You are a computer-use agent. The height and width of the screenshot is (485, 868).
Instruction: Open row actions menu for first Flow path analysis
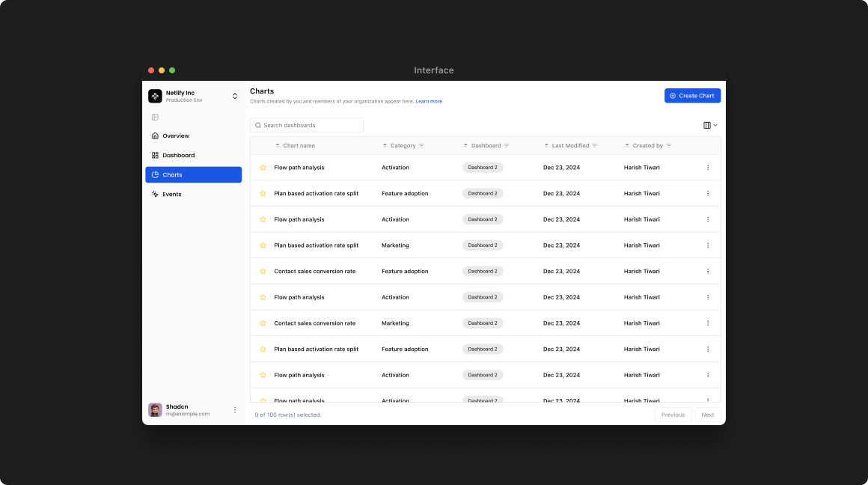click(708, 168)
